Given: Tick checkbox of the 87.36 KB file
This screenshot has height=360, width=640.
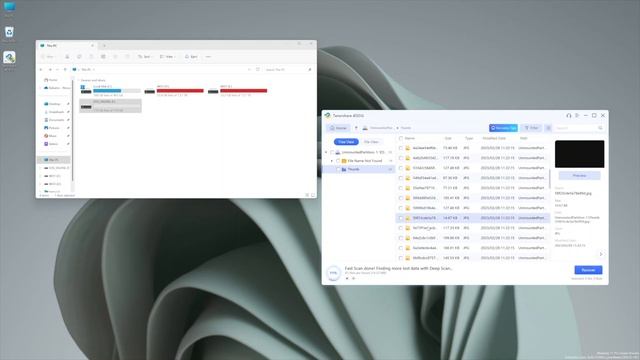Looking at the screenshot, I should (401, 178).
